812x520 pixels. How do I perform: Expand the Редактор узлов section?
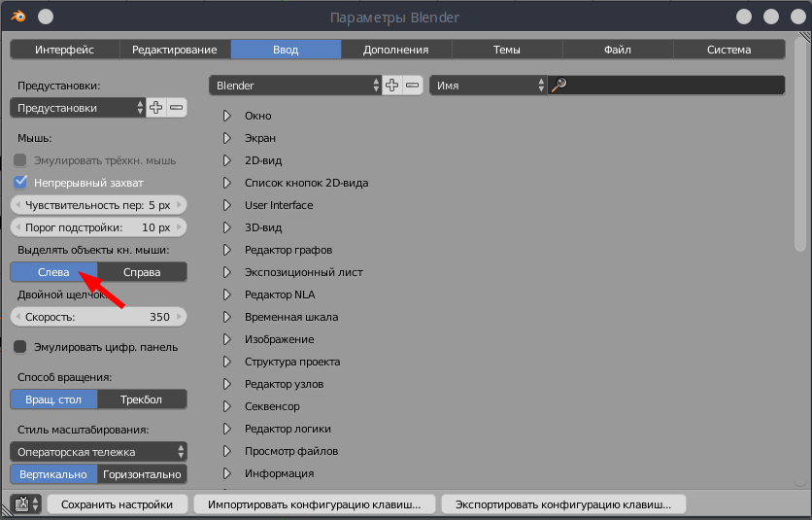227,384
